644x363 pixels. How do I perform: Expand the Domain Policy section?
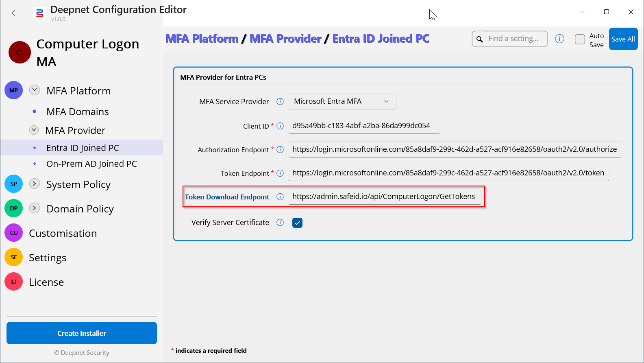[35, 208]
